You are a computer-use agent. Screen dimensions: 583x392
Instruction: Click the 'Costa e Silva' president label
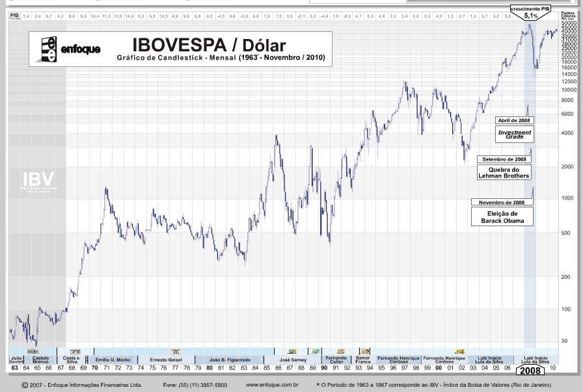coord(71,359)
